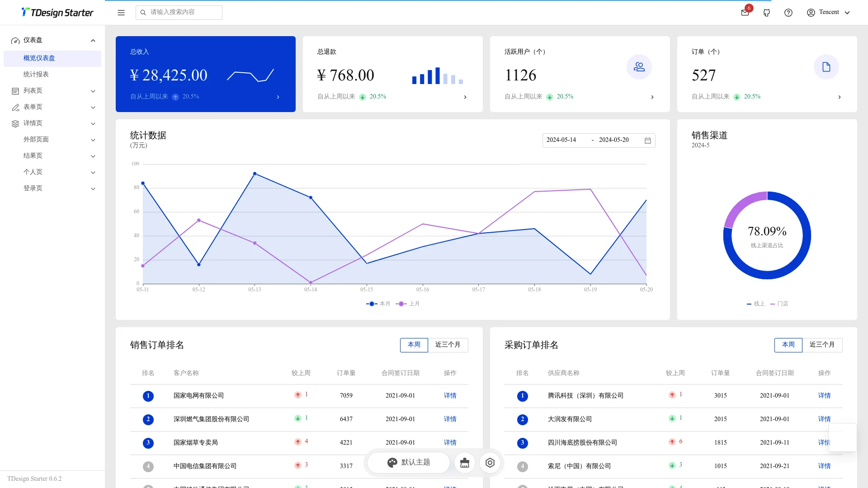This screenshot has height=488, width=868.
Task: Open the Tencent user dropdown arrow
Action: point(847,13)
